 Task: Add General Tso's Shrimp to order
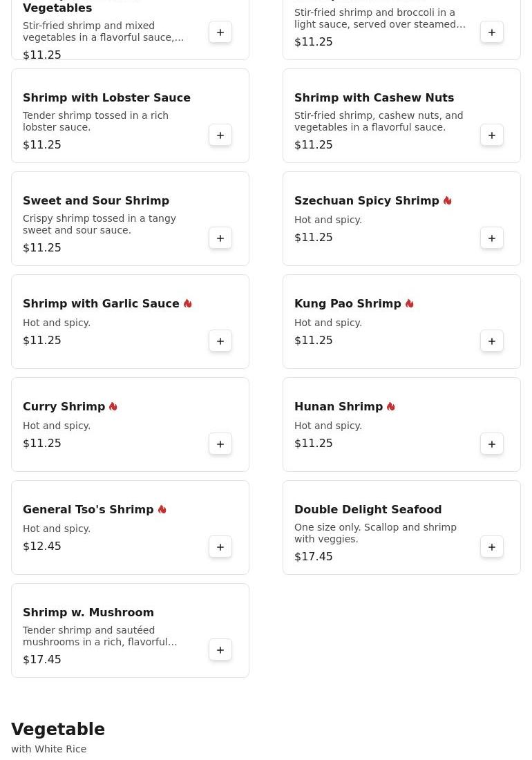tap(220, 547)
